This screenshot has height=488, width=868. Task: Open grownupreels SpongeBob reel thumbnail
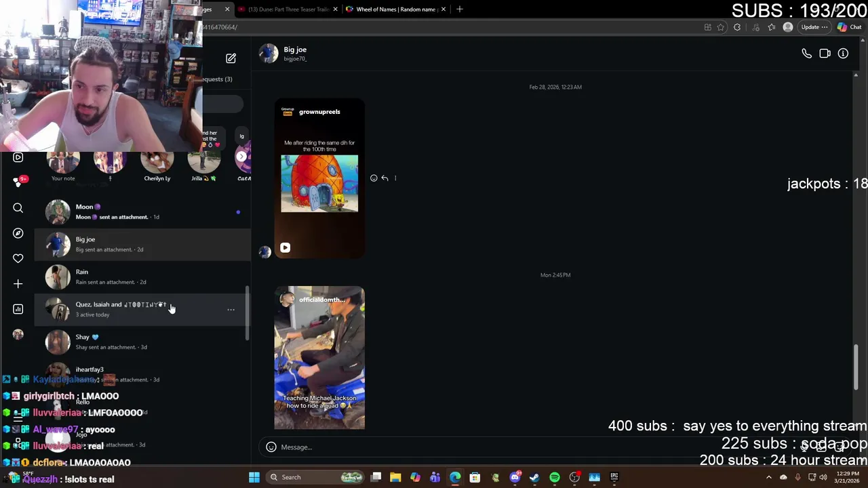319,179
